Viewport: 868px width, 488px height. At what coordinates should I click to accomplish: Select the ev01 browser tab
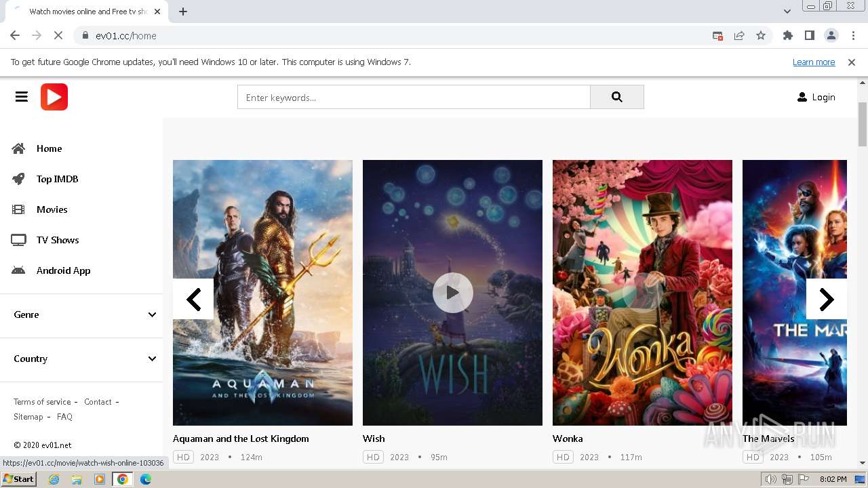pos(88,12)
